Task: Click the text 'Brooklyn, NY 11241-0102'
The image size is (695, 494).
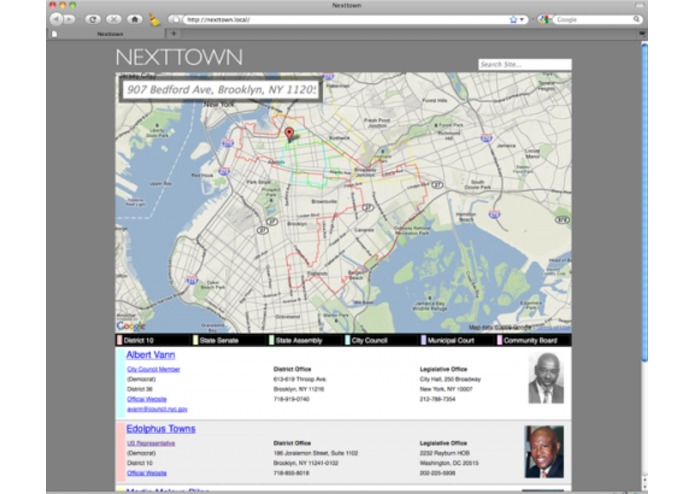Action: pos(306,463)
